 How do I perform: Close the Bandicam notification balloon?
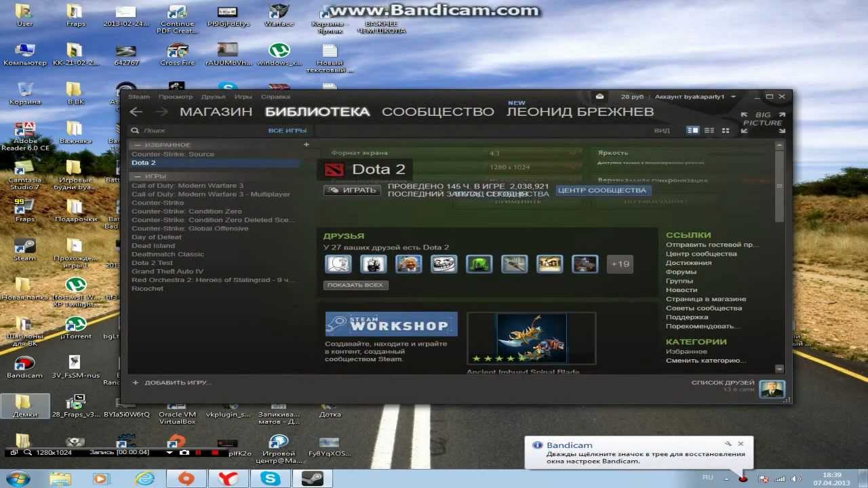tap(741, 444)
